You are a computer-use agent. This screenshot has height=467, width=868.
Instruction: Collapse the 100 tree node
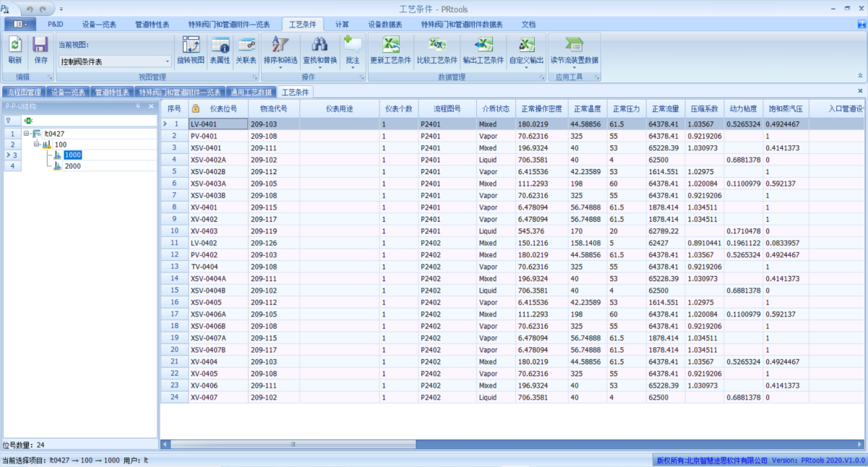[x=36, y=145]
